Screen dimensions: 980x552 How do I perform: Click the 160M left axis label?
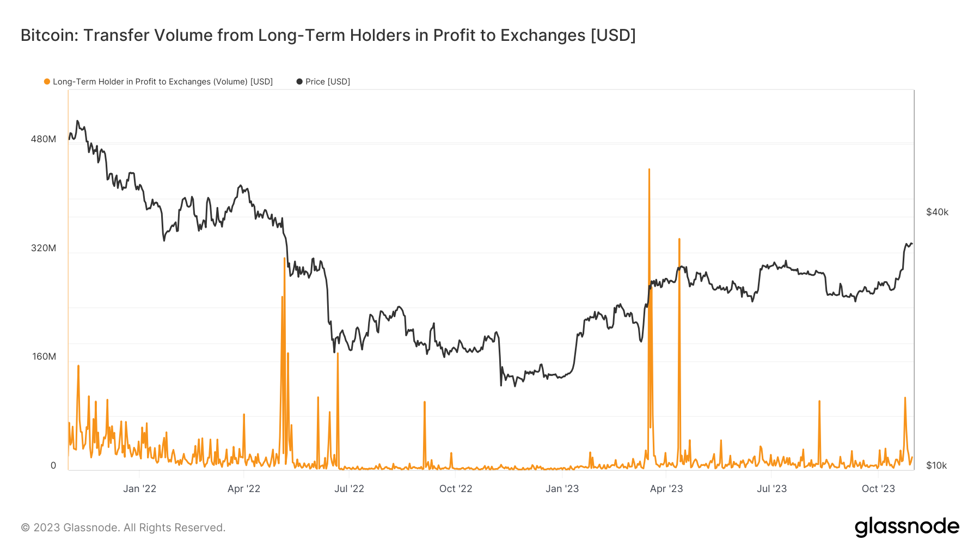44,357
